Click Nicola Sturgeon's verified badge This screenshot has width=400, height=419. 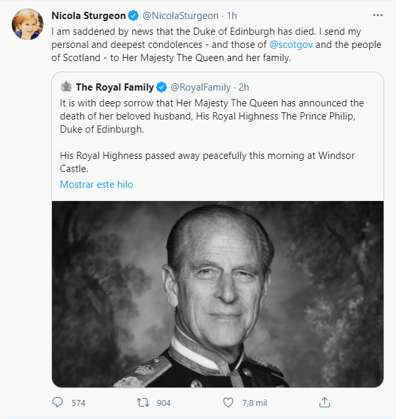point(133,16)
